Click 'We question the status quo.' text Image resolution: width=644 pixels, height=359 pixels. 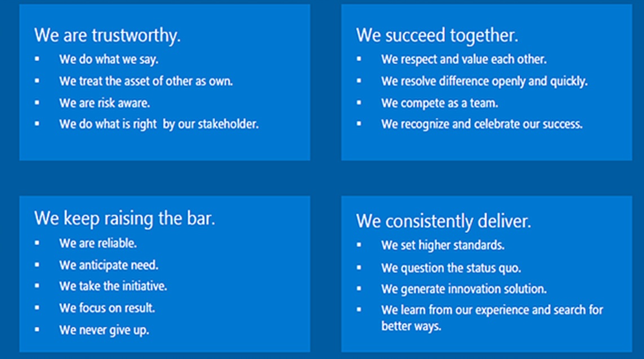tap(451, 268)
